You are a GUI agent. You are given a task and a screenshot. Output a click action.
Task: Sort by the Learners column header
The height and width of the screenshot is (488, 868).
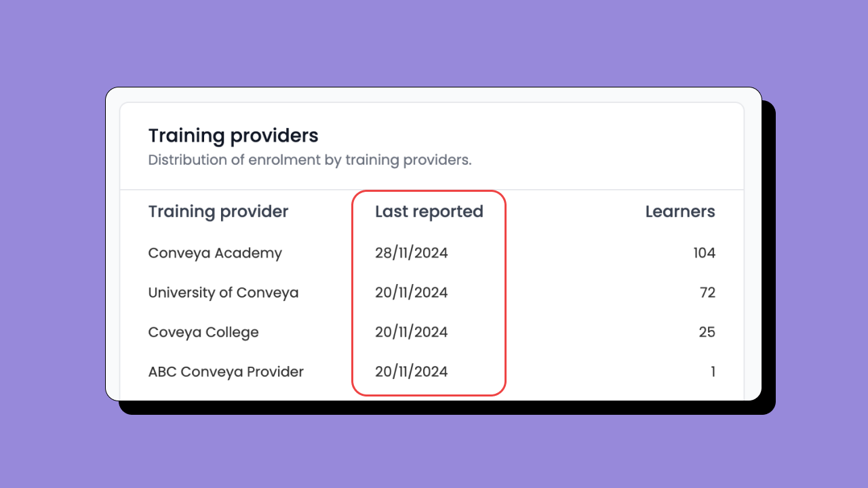coord(679,211)
